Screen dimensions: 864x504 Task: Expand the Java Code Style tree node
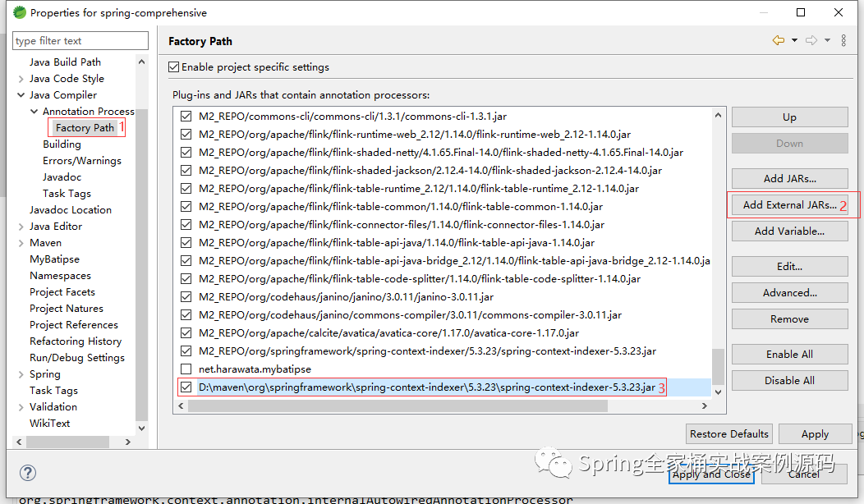[21, 79]
